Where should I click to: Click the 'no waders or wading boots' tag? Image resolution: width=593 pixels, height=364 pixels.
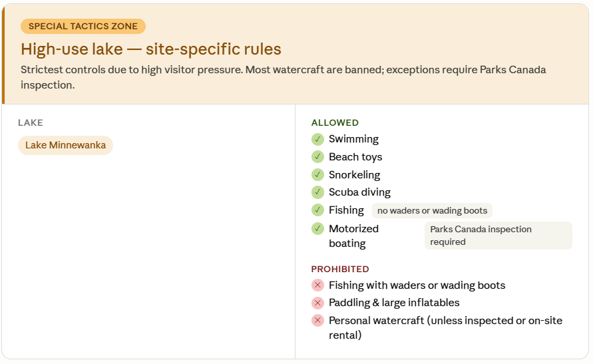[432, 211]
